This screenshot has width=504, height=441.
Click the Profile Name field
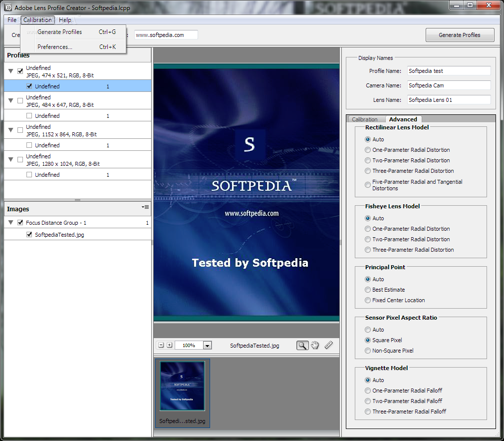[x=449, y=71]
